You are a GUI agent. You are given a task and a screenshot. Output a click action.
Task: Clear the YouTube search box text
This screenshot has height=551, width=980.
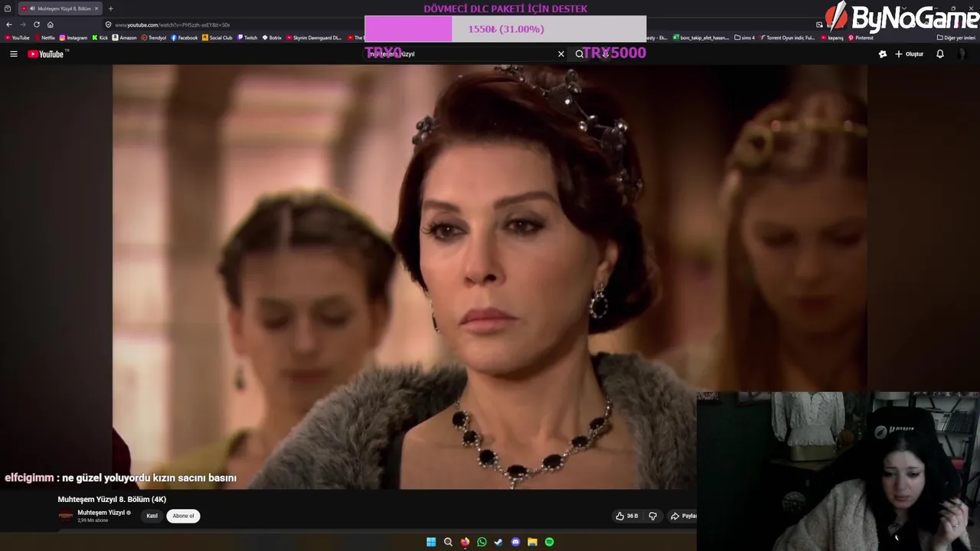click(x=561, y=54)
